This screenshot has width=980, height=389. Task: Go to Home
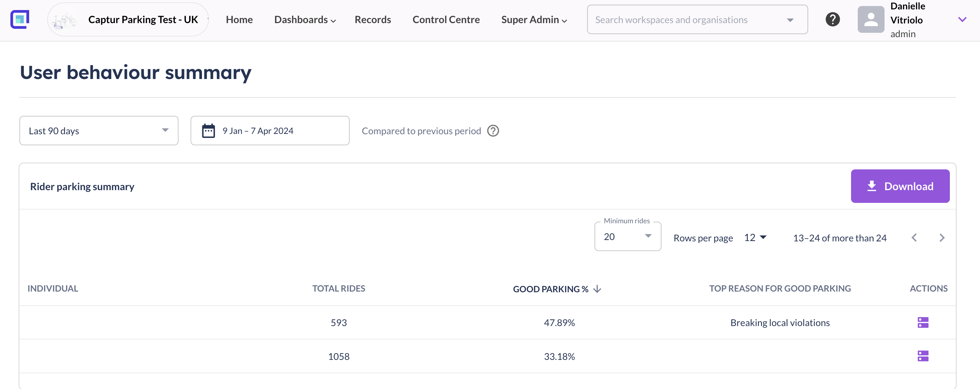[x=239, y=19]
